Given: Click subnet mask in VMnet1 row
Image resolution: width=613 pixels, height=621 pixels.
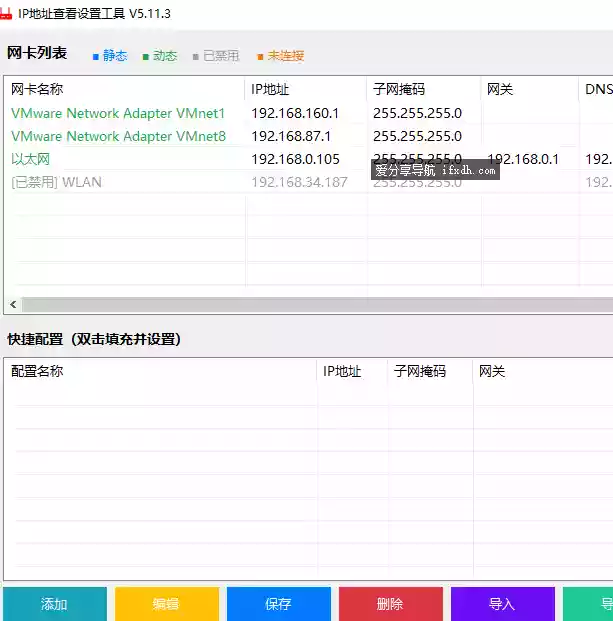Looking at the screenshot, I should (417, 113).
